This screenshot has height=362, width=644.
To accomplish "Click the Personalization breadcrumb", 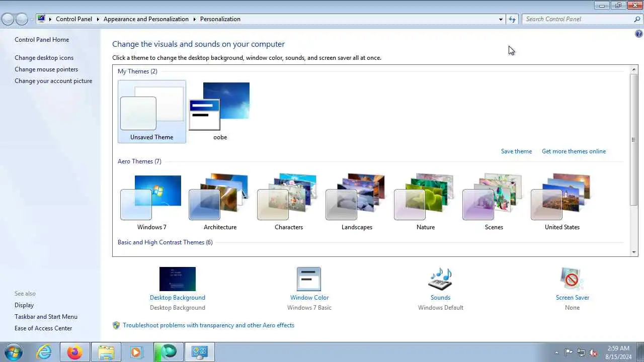I will (x=220, y=19).
